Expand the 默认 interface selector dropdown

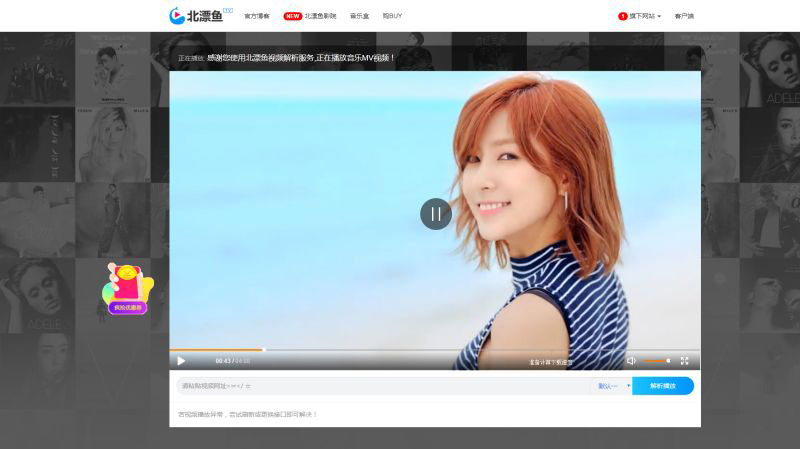[x=613, y=386]
